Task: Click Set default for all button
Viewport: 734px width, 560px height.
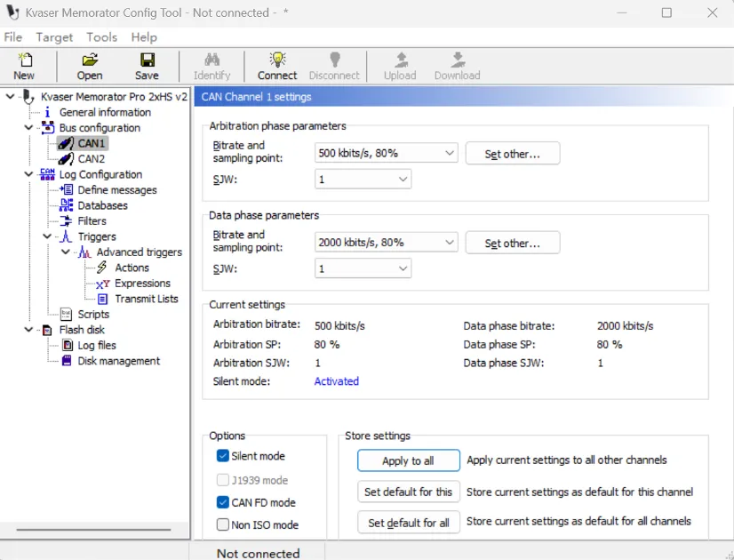Action: [408, 523]
